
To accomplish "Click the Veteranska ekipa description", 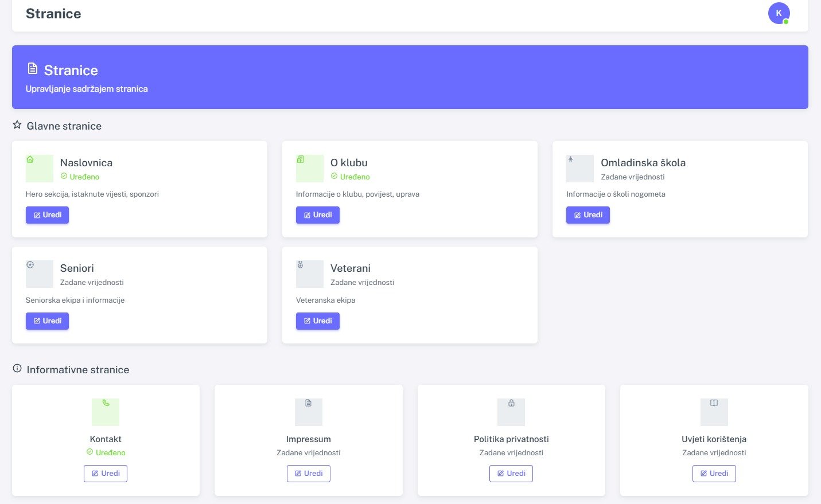I will click(325, 300).
